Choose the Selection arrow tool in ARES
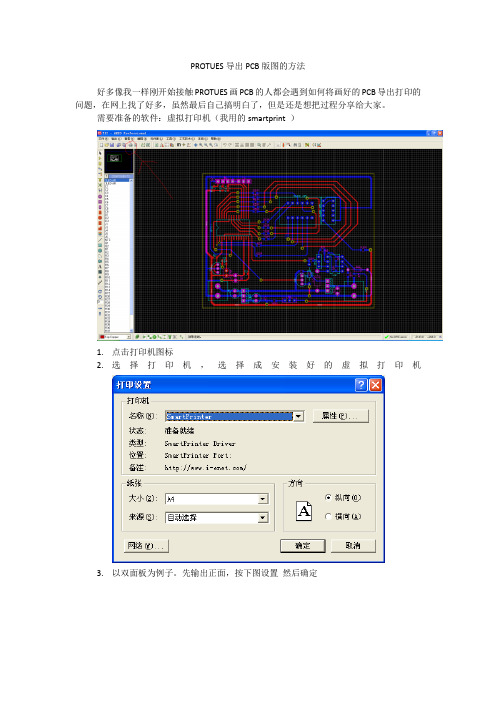The height and width of the screenshot is (702, 496). (100, 153)
